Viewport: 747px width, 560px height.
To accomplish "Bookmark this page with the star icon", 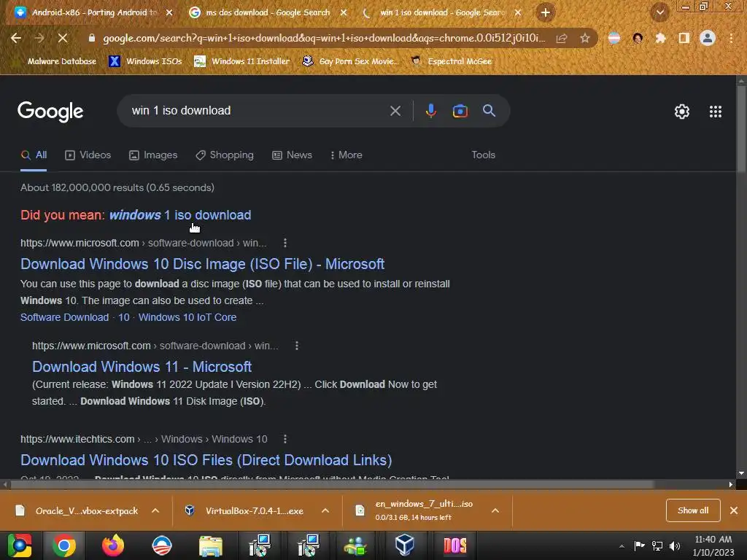I will coord(585,38).
